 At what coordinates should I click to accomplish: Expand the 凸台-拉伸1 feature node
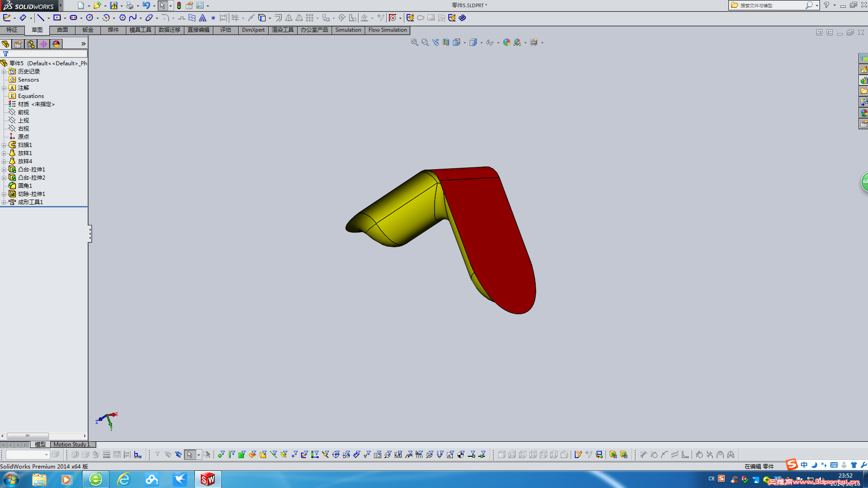(x=4, y=170)
